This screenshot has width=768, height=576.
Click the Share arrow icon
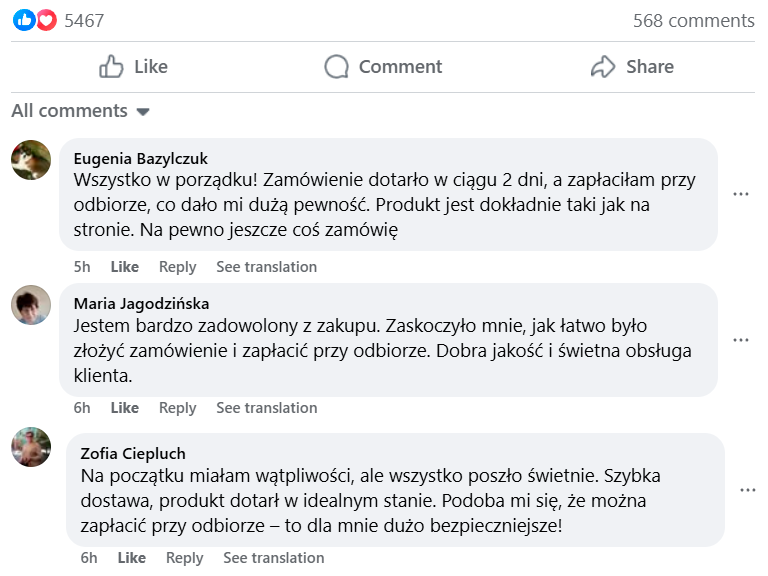[603, 67]
